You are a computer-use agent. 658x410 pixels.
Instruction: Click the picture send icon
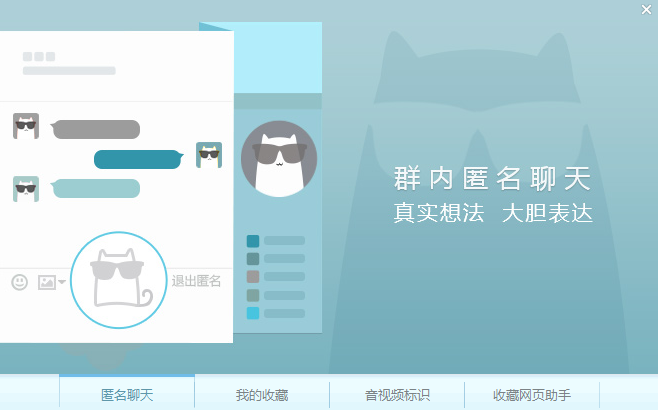tap(47, 282)
